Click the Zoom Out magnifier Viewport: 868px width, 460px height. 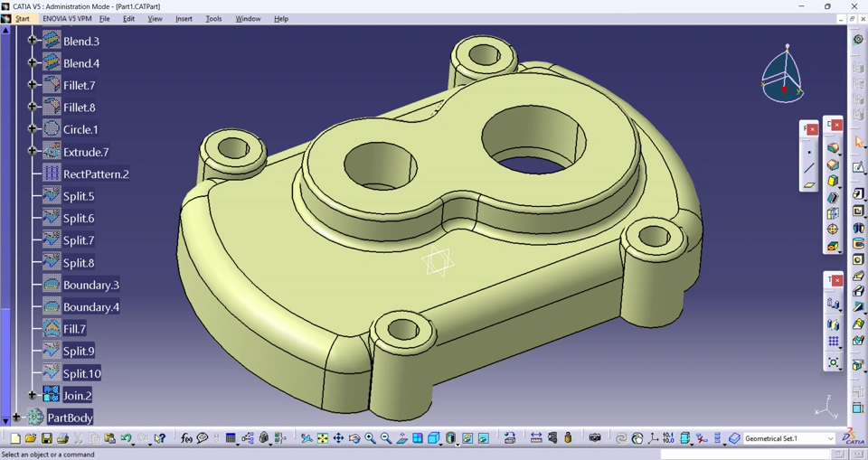tap(386, 438)
